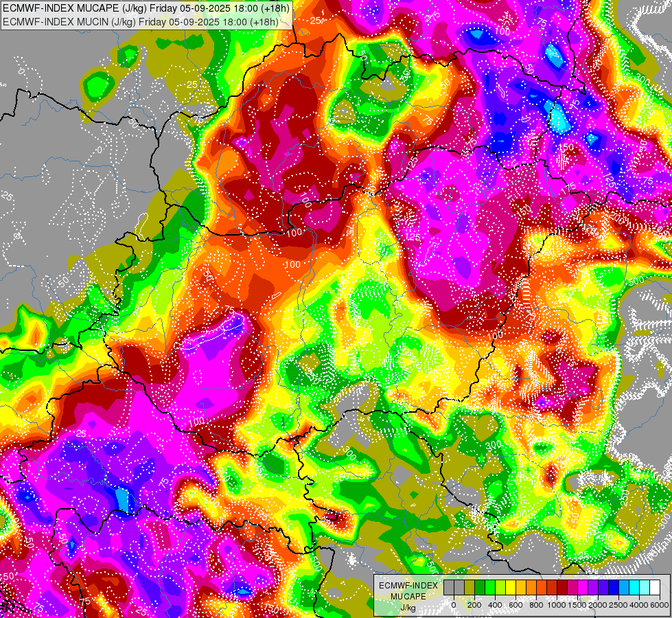Click the MUCIN title line at top
Image resolution: width=672 pixels, height=618 pixels.
coord(140,21)
